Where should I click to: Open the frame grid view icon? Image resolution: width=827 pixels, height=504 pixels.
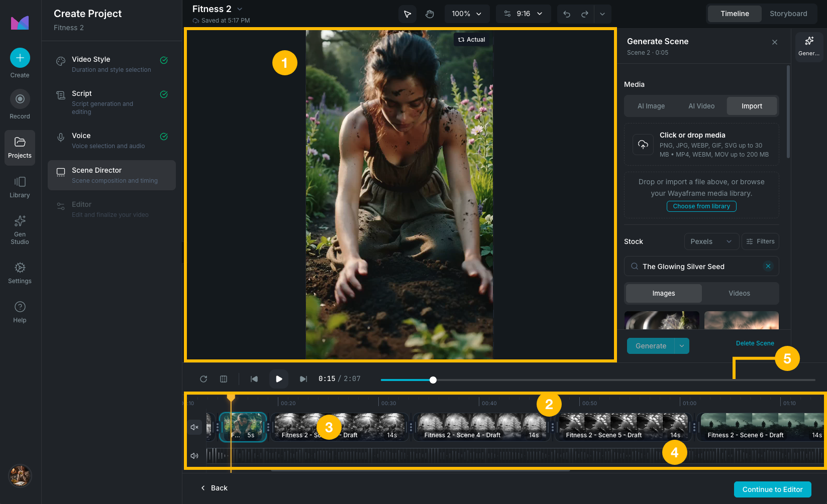(x=223, y=379)
